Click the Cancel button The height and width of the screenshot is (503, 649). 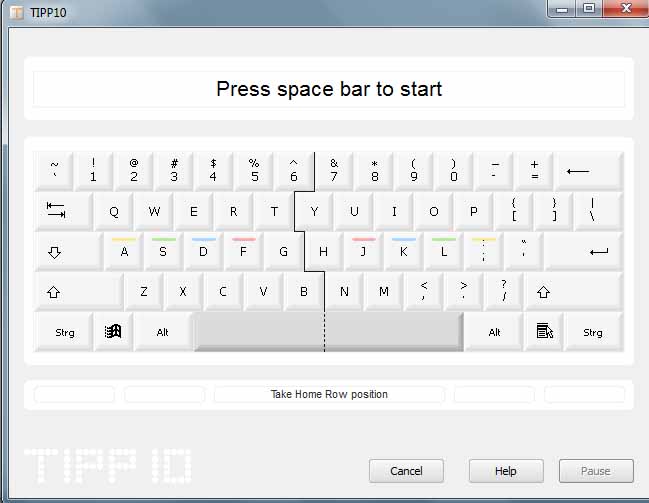tap(406, 471)
